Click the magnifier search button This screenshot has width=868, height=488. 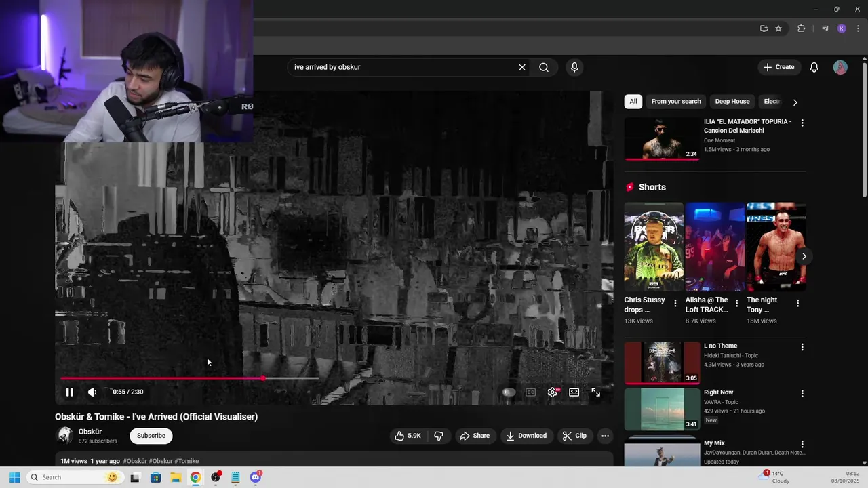click(544, 67)
